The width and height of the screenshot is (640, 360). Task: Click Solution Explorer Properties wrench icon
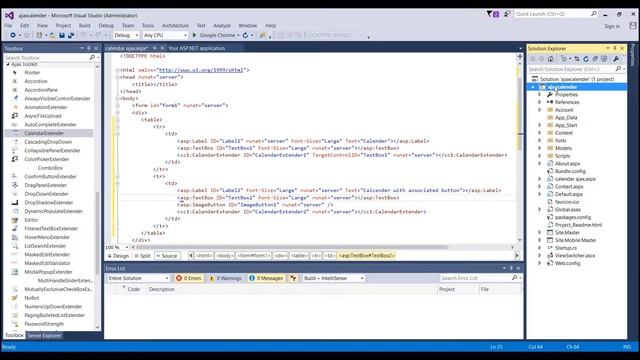click(x=616, y=59)
